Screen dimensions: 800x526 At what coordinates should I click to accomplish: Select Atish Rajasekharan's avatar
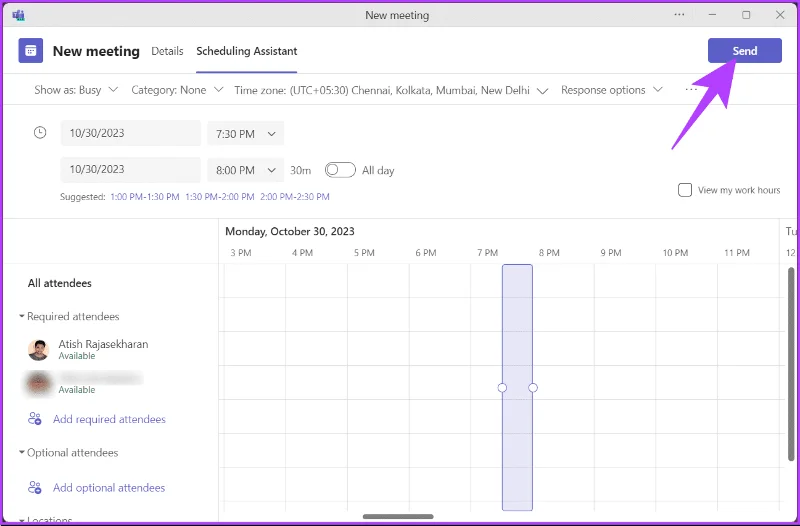(x=38, y=349)
